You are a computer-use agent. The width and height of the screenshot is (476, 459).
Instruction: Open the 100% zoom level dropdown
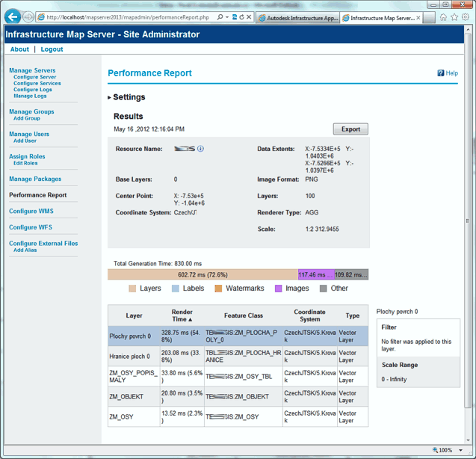(x=460, y=450)
